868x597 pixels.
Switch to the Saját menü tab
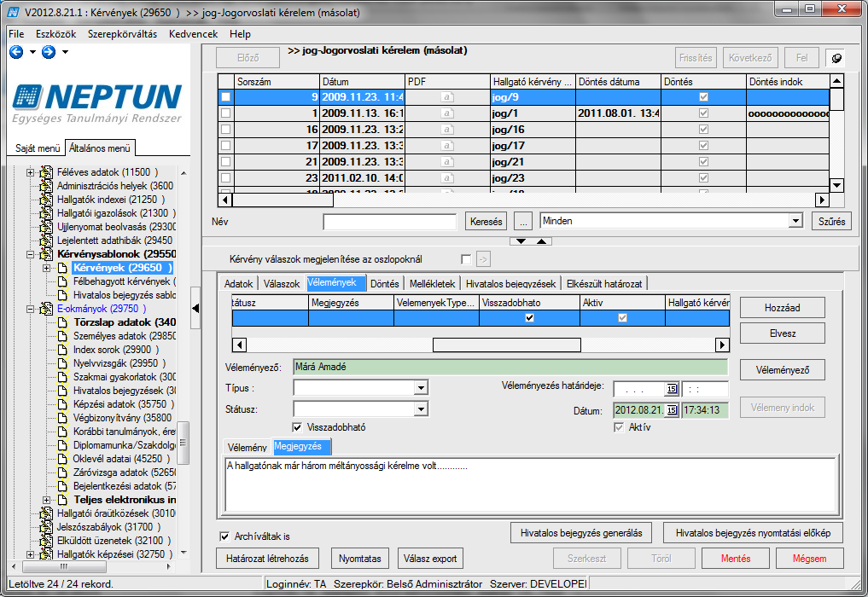(x=38, y=148)
